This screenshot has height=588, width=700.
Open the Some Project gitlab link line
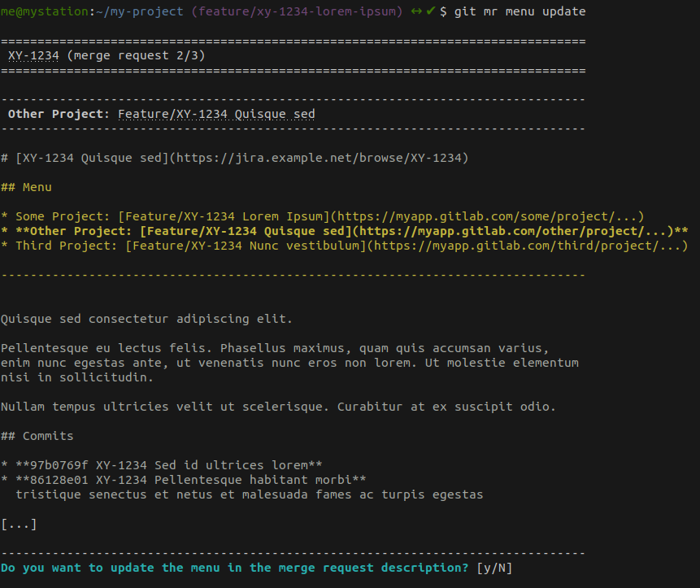[x=322, y=216]
